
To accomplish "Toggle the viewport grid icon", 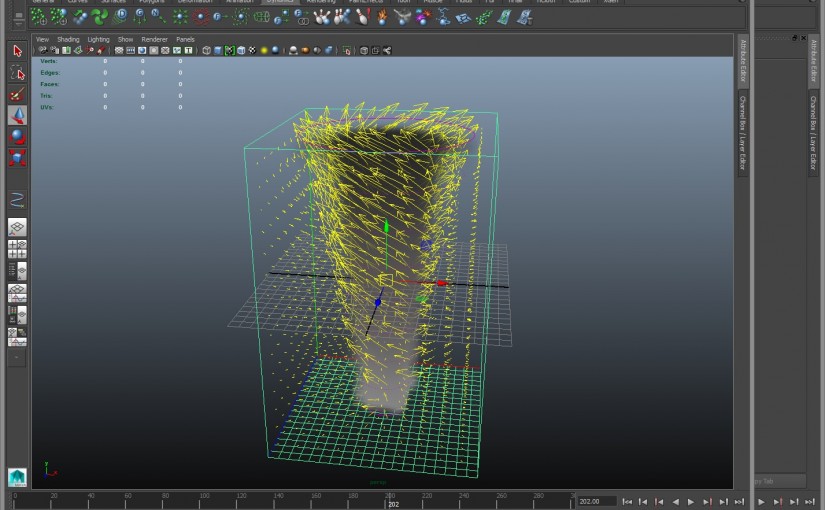I will pos(119,51).
